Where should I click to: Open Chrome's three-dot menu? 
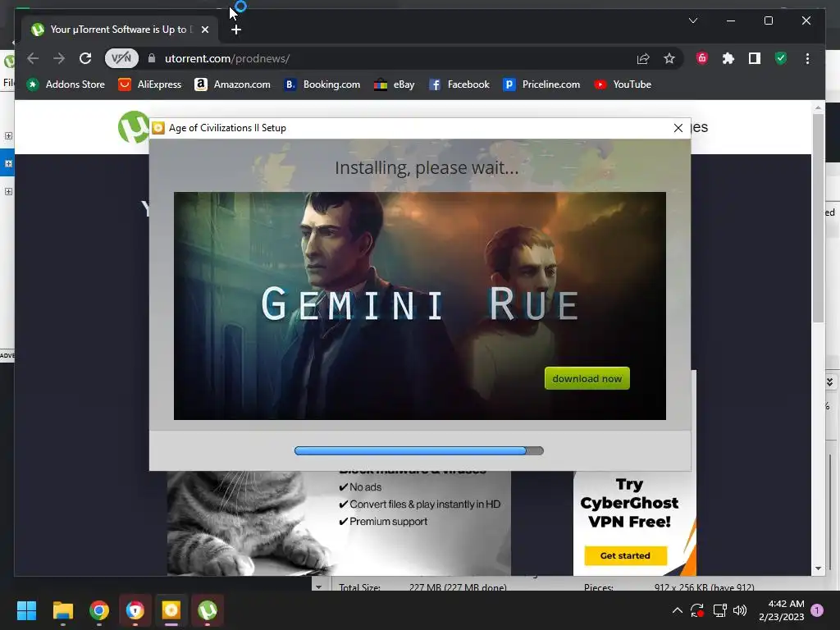[807, 58]
